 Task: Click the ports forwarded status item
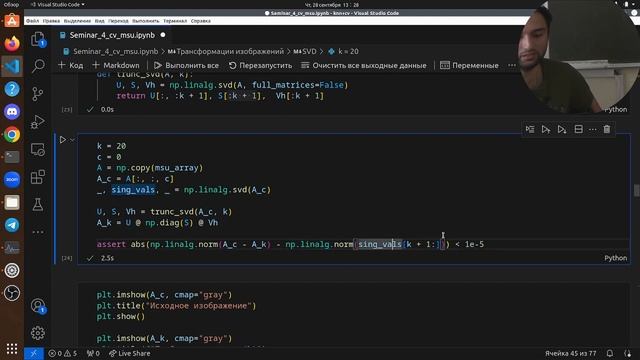[93, 353]
